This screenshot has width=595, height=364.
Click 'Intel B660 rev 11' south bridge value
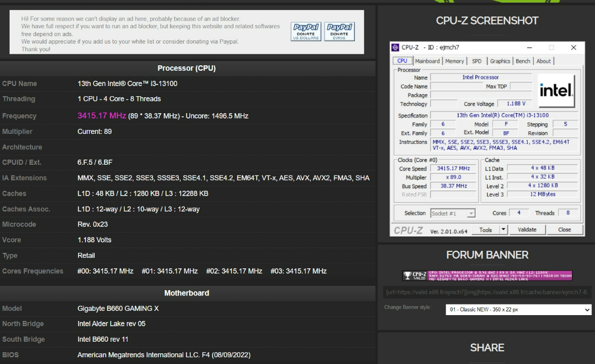pos(103,340)
